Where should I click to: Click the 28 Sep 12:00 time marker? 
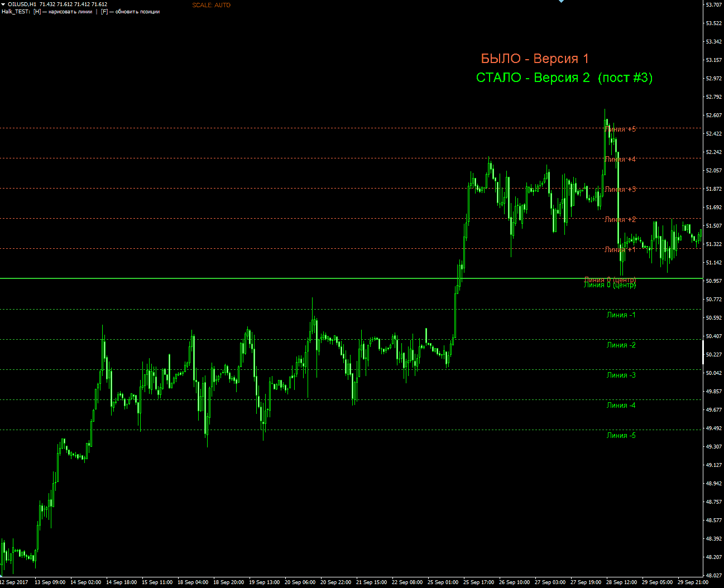(621, 582)
